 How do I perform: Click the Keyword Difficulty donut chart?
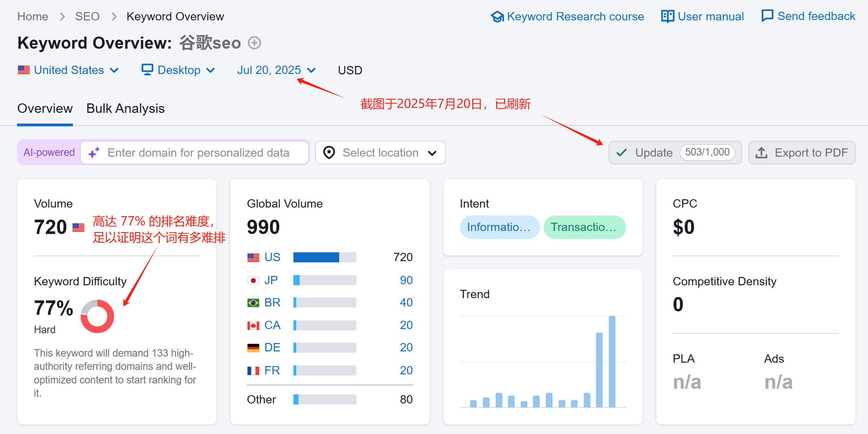[x=97, y=316]
